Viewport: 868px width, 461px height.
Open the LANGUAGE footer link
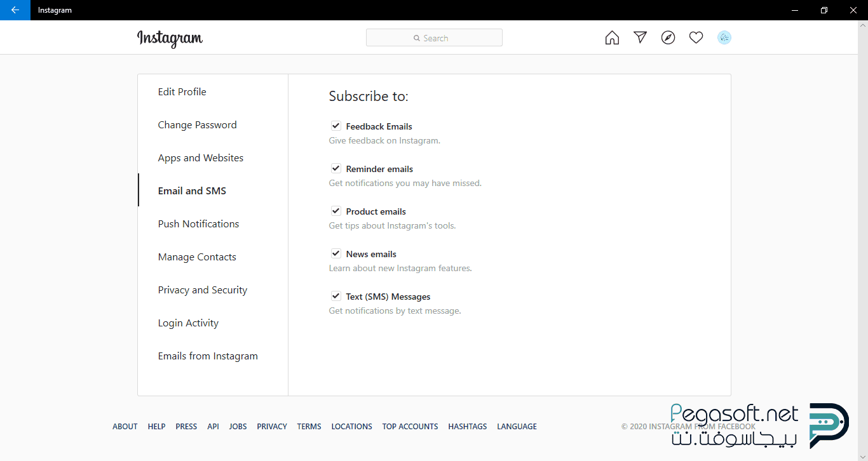[x=517, y=427]
